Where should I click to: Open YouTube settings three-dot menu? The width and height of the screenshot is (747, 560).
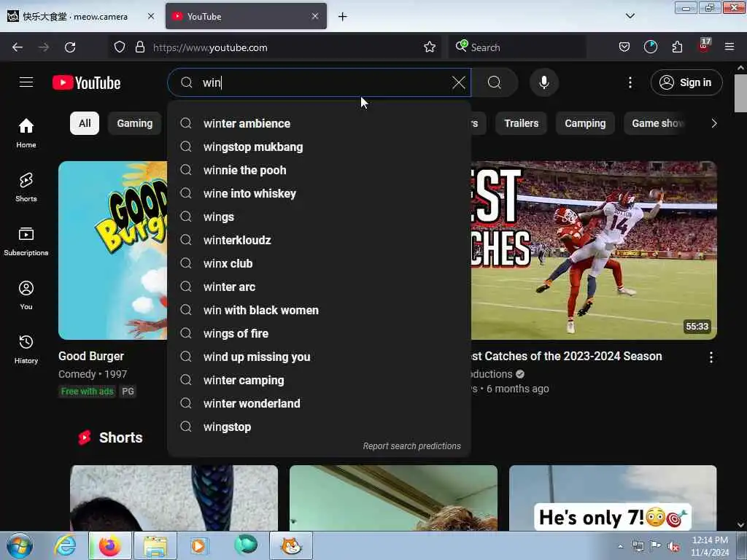[630, 82]
